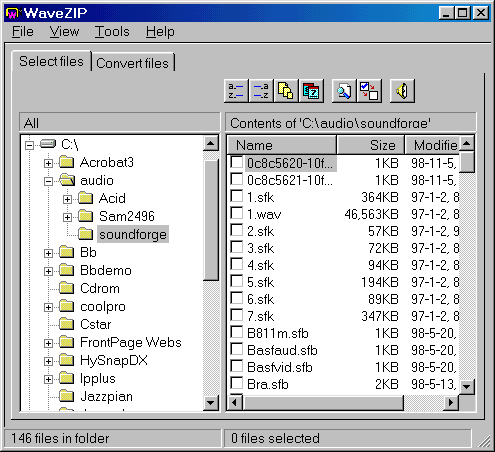Check the box for 1.wav
This screenshot has width=495, height=452.
click(x=237, y=213)
